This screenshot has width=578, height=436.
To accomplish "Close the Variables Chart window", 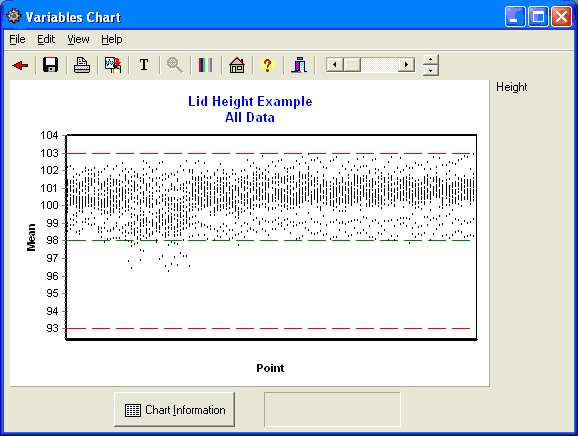I will coord(561,17).
